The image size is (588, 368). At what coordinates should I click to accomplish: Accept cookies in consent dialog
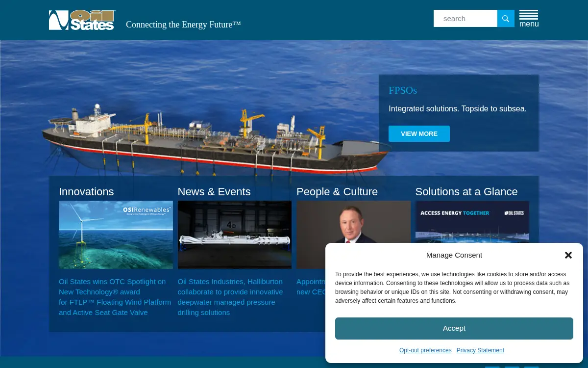[x=454, y=328]
